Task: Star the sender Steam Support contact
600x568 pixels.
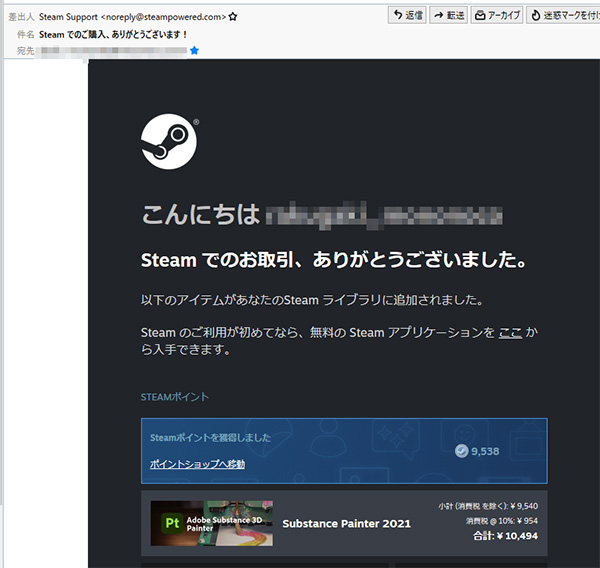Action: point(233,17)
